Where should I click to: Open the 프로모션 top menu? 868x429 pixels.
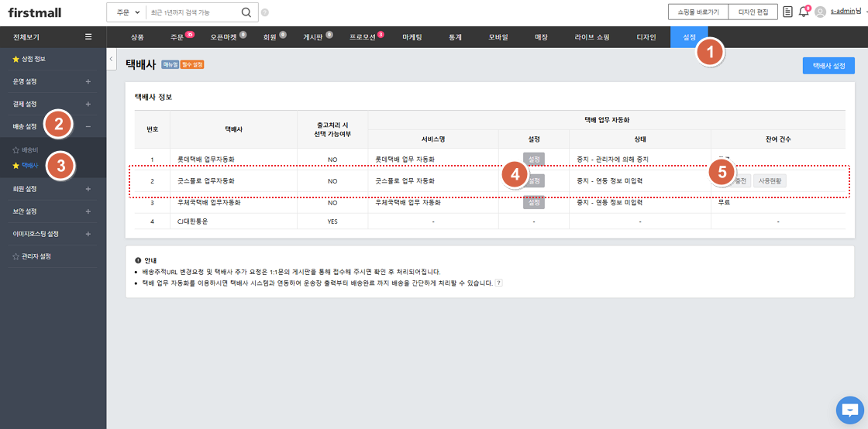coord(363,38)
